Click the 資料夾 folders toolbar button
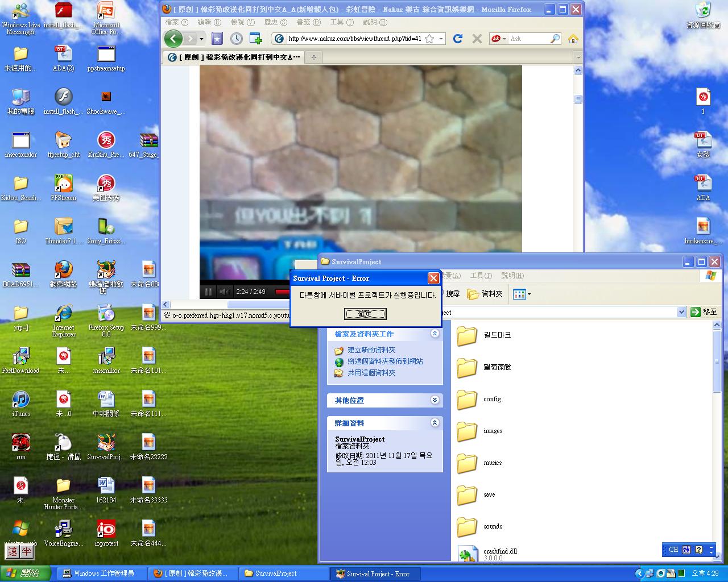728x582 pixels. (x=485, y=294)
